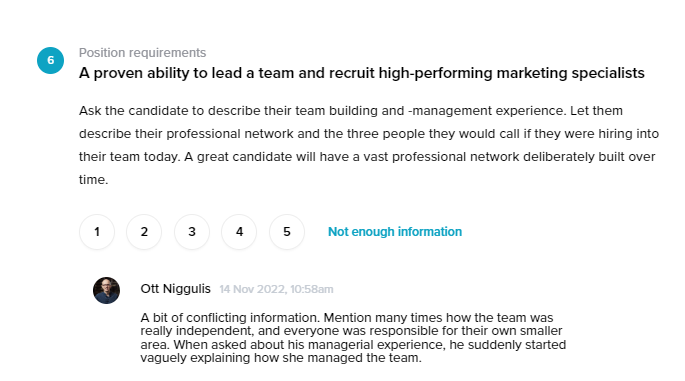Click the description line starting 'Ask the candidate'
This screenshot has width=685, height=381.
pyautogui.click(x=351, y=111)
